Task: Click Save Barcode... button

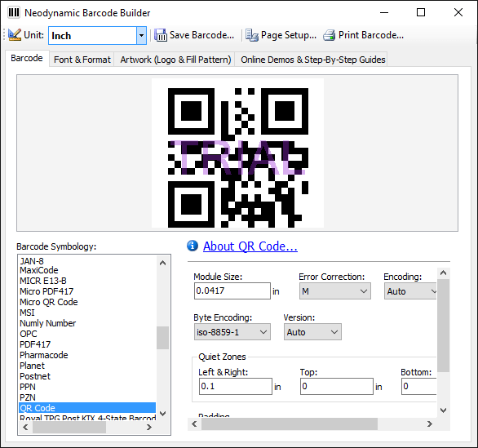Action: coord(194,35)
